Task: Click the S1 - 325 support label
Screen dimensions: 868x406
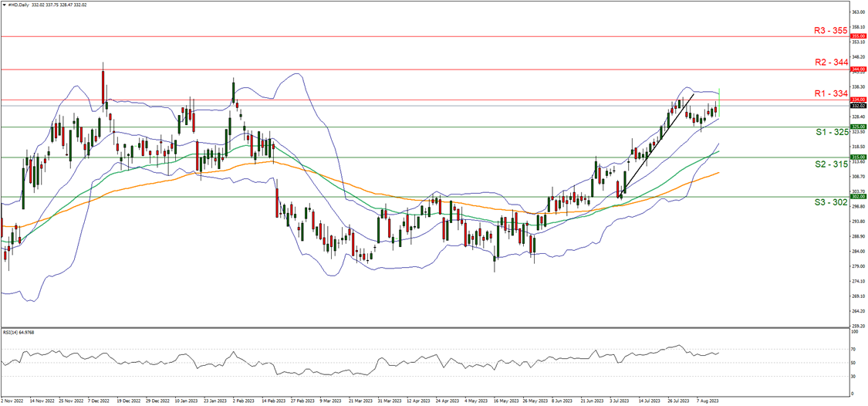Action: (x=831, y=133)
